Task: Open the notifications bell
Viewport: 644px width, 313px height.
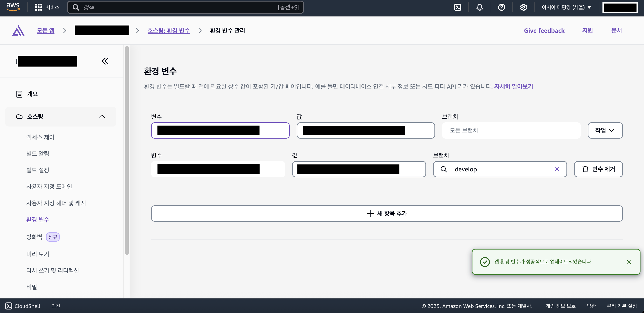Action: point(479,7)
